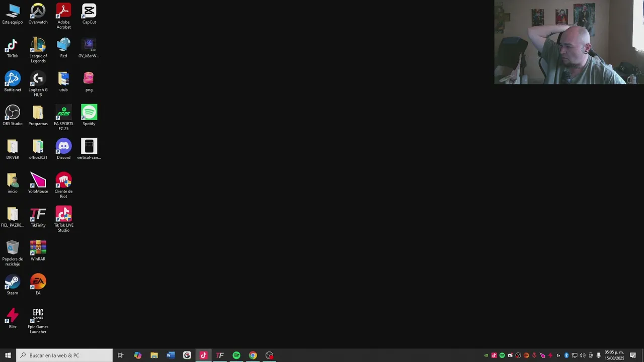Select the Red network desktop icon
This screenshot has height=362, width=644.
pyautogui.click(x=63, y=48)
